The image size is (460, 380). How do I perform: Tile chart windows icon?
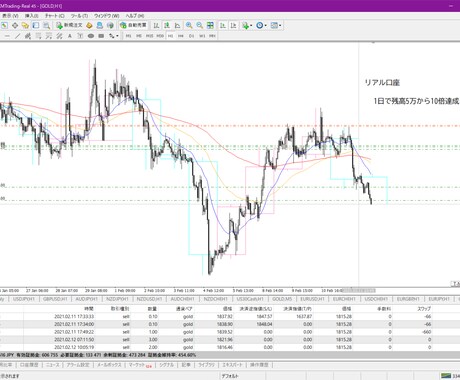pyautogui.click(x=210, y=25)
